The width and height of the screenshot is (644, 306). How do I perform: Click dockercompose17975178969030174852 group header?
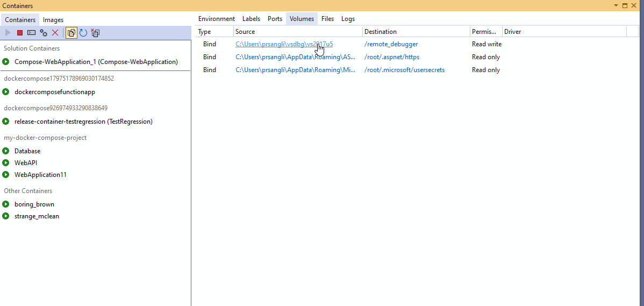pos(59,79)
